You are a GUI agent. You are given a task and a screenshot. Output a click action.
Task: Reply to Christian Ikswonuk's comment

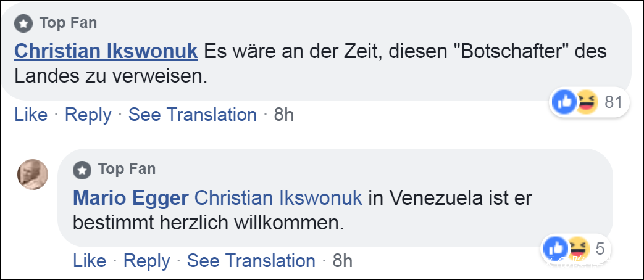pyautogui.click(x=88, y=115)
